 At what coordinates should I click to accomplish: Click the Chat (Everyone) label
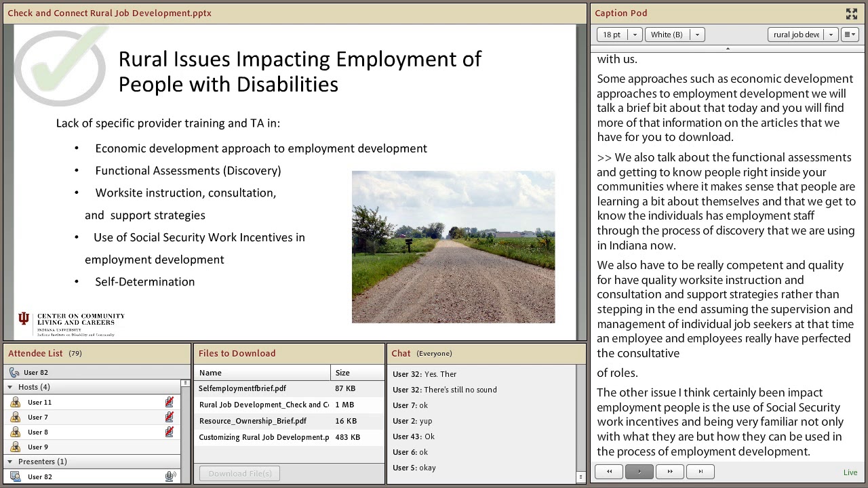[434, 353]
